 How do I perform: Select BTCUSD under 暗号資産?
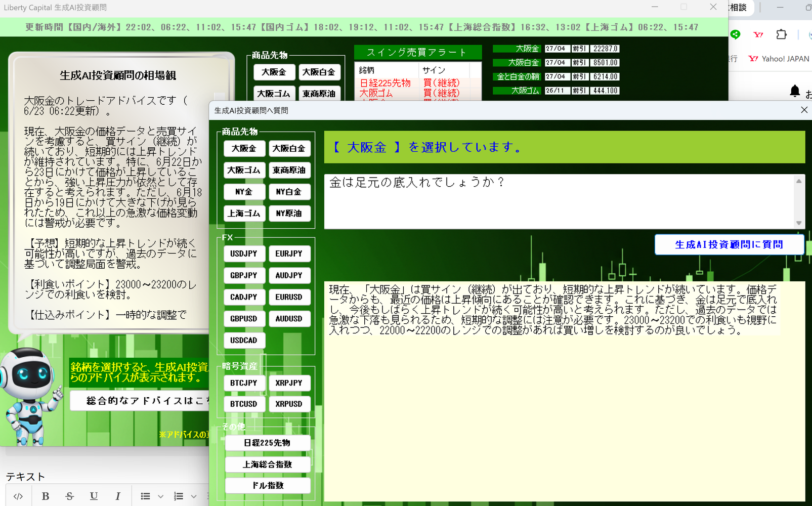(x=244, y=404)
